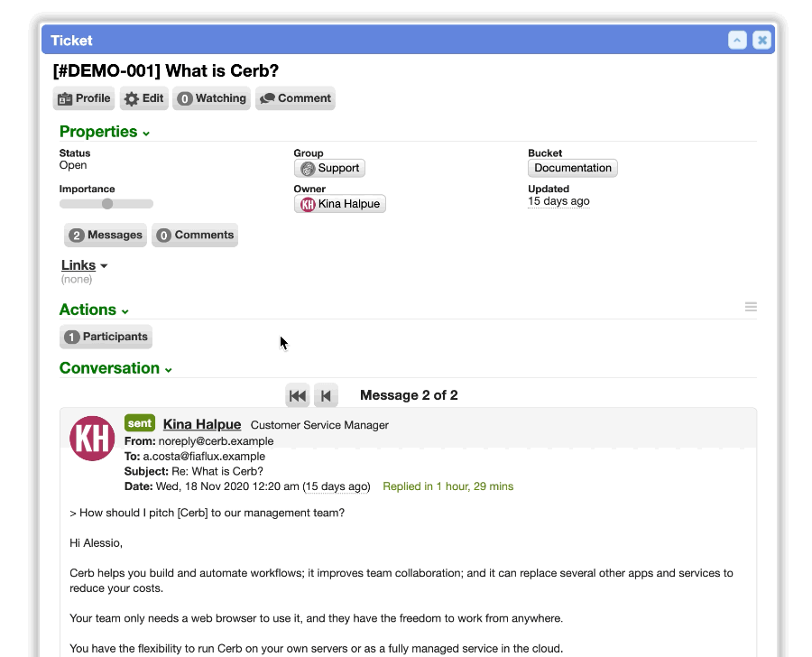This screenshot has width=812, height=657.
Task: Collapse the Conversation section
Action: tap(115, 368)
